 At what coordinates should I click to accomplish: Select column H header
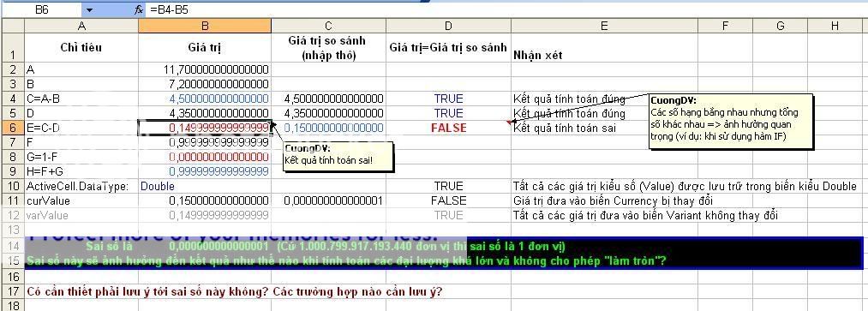coord(835,26)
